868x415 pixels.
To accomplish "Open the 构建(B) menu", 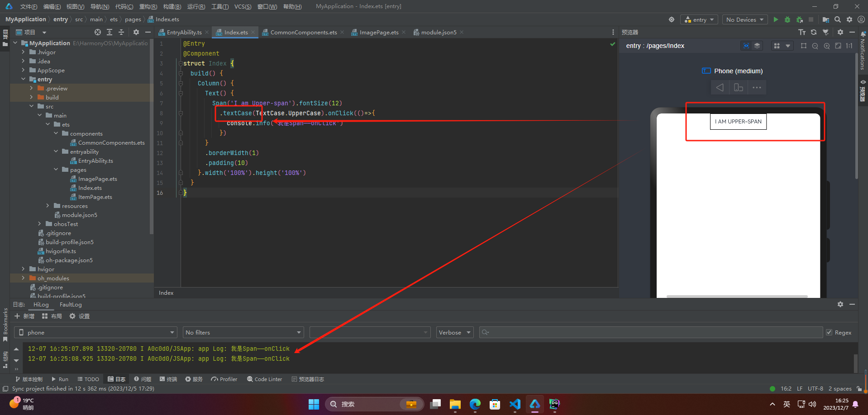I will (172, 6).
